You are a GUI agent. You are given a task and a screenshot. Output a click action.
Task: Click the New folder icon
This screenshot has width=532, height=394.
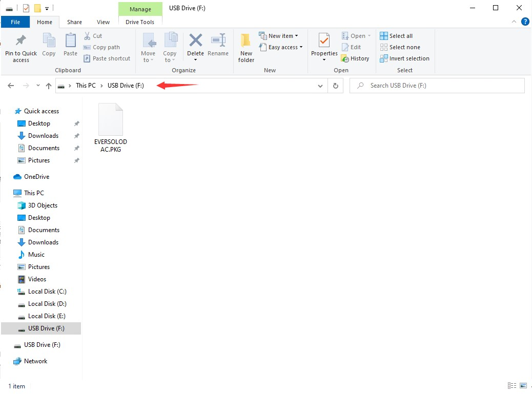[246, 40]
